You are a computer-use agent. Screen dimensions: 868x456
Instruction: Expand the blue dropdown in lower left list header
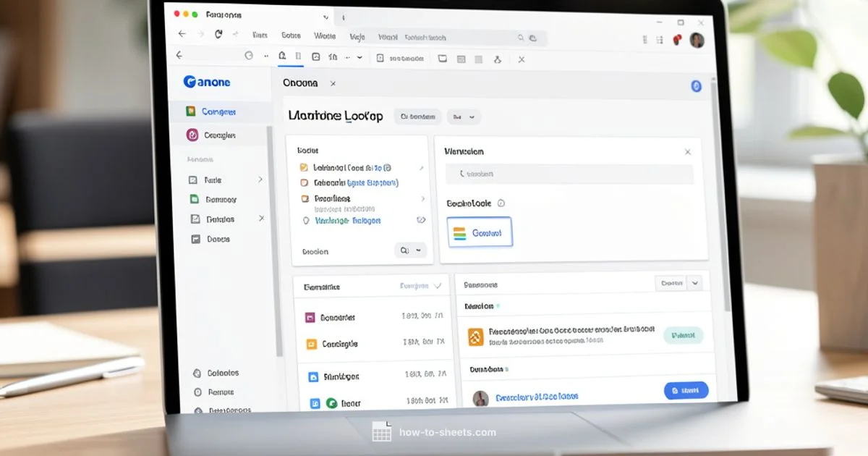point(420,286)
